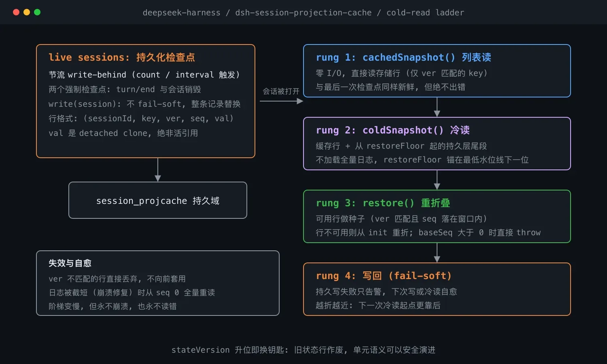Screen dimensions: 607x364
Task: Click the line starting "行不可用则从 init 重折"
Action: point(428,233)
